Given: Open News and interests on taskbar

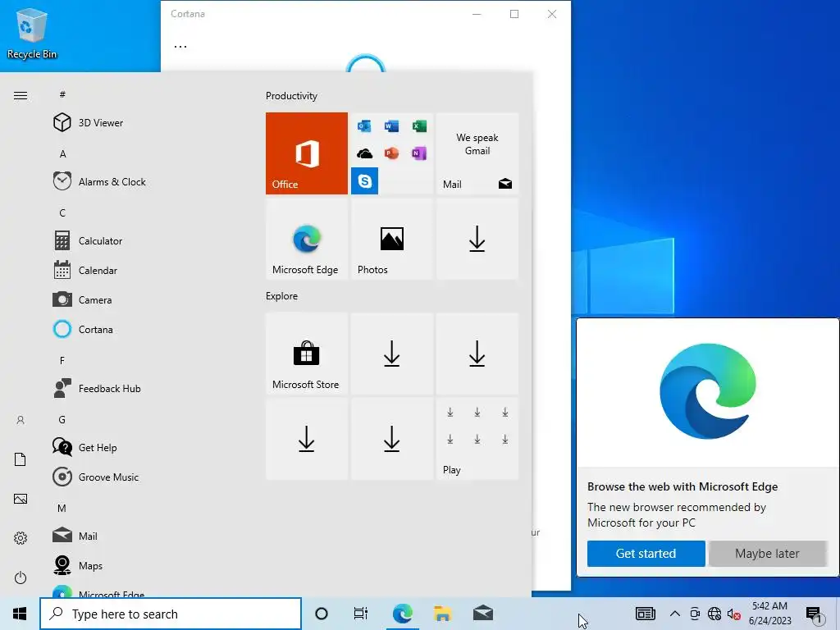Looking at the screenshot, I should [645, 614].
